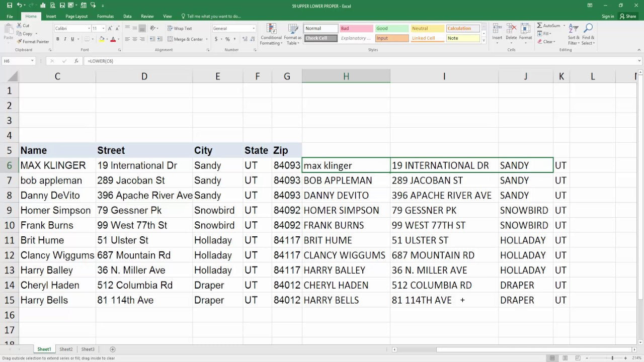Image resolution: width=644 pixels, height=362 pixels.
Task: Toggle underline formatting
Action: [x=72, y=39]
